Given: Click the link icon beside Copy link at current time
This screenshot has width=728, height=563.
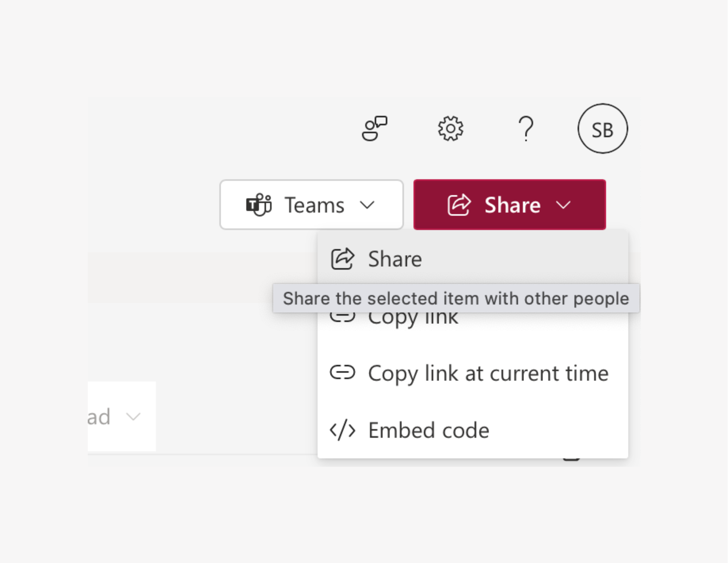Looking at the screenshot, I should click(x=342, y=372).
